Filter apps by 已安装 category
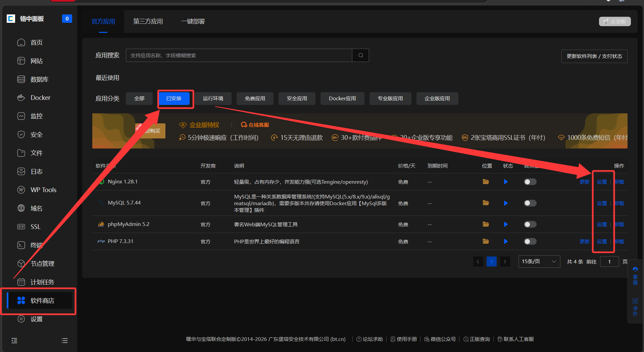The height and width of the screenshot is (352, 644). click(x=174, y=99)
